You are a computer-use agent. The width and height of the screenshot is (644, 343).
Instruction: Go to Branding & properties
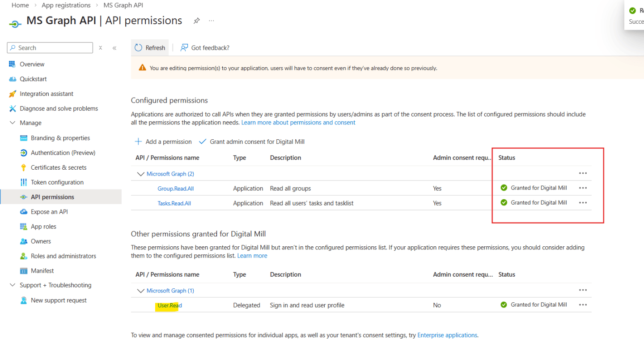[x=60, y=138]
